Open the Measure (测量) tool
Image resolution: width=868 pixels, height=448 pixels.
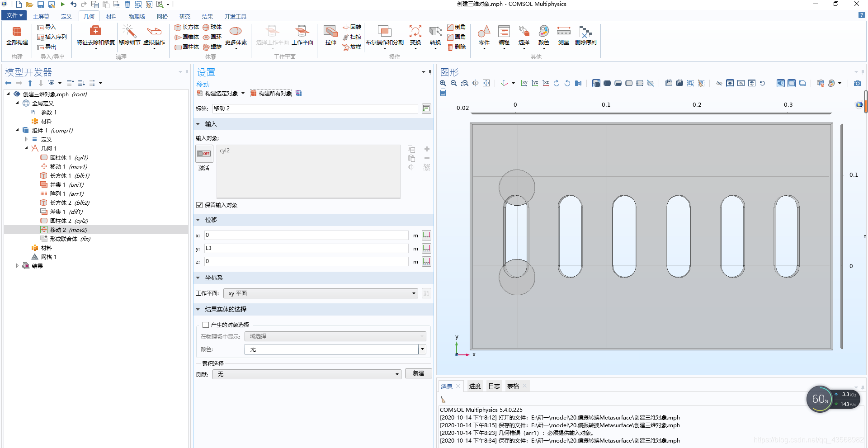tap(563, 35)
